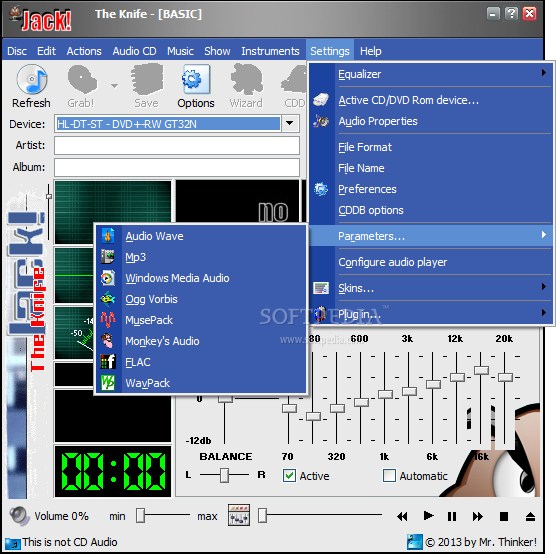The height and width of the screenshot is (554, 556).
Task: Click the green 00:00 time display
Action: [x=113, y=472]
